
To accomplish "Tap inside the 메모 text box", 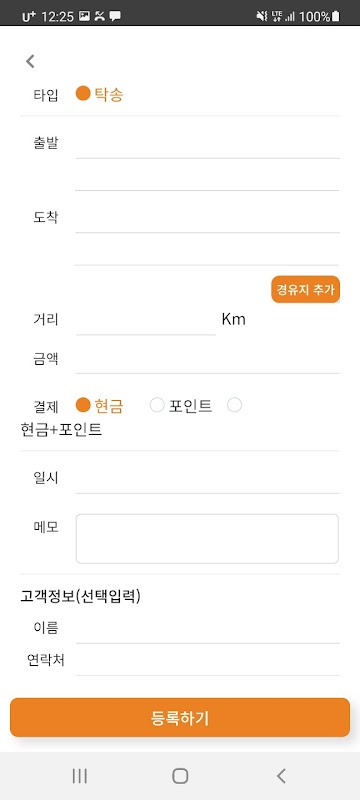I will (x=207, y=539).
